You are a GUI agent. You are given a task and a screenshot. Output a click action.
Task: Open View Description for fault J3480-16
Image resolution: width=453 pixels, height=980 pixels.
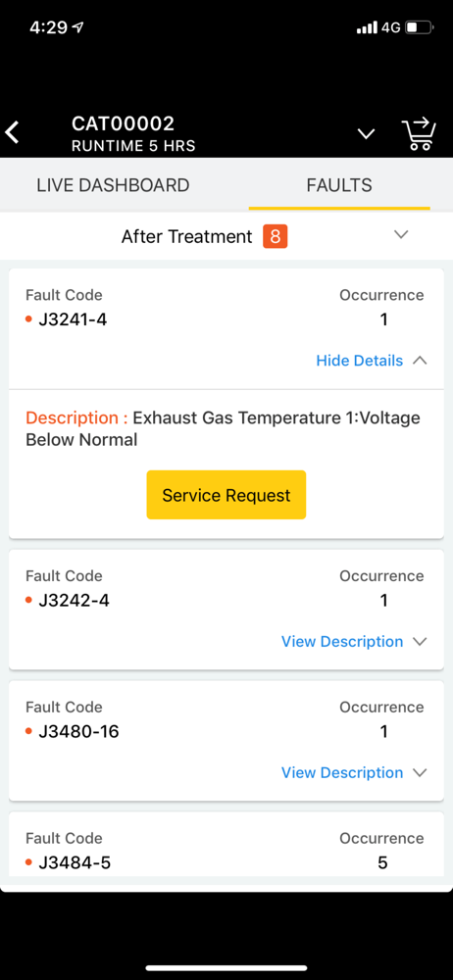point(342,773)
